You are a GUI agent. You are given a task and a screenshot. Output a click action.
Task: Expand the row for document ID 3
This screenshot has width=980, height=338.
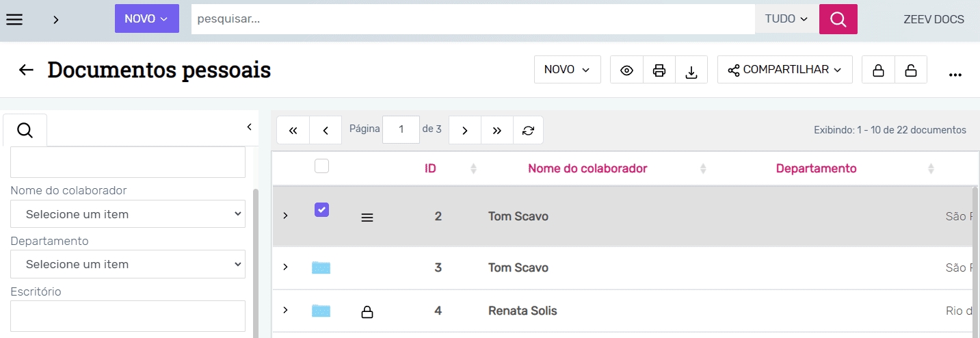[x=285, y=267]
